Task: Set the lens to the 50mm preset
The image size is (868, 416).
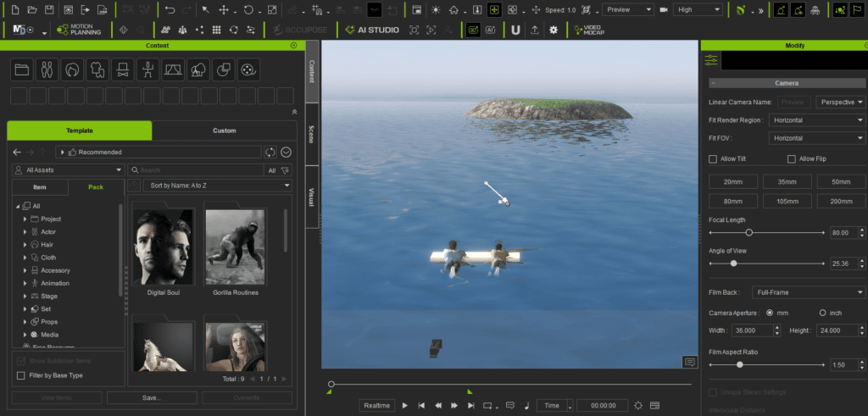Action: [x=841, y=181]
